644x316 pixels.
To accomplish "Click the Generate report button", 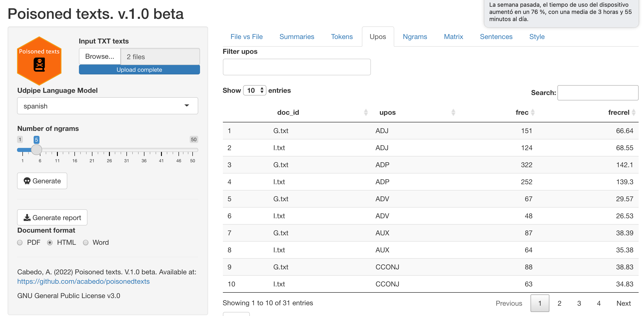I will click(x=52, y=218).
